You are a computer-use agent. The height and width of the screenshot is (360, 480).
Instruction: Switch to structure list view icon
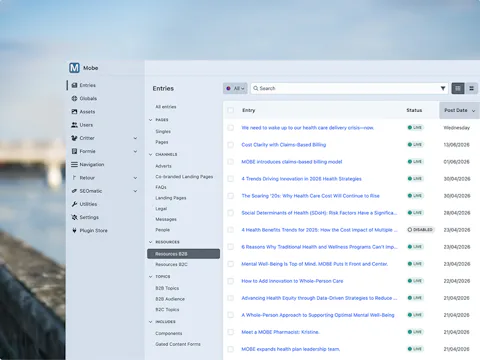point(472,88)
